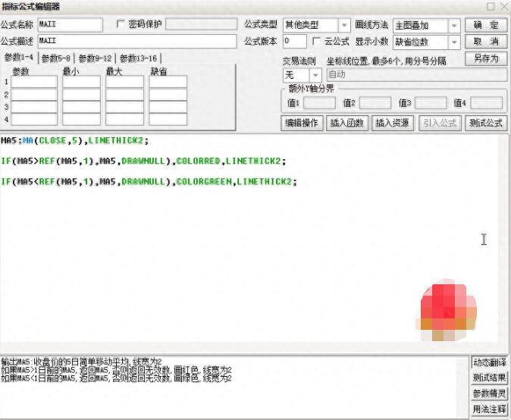
Task: Switch to the 参数9-12 tab
Action: click(x=96, y=58)
